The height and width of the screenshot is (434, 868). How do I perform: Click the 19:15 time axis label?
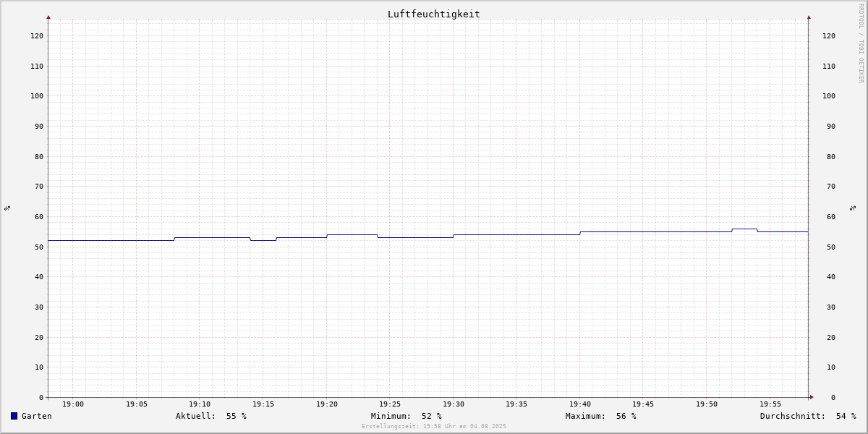click(x=263, y=404)
